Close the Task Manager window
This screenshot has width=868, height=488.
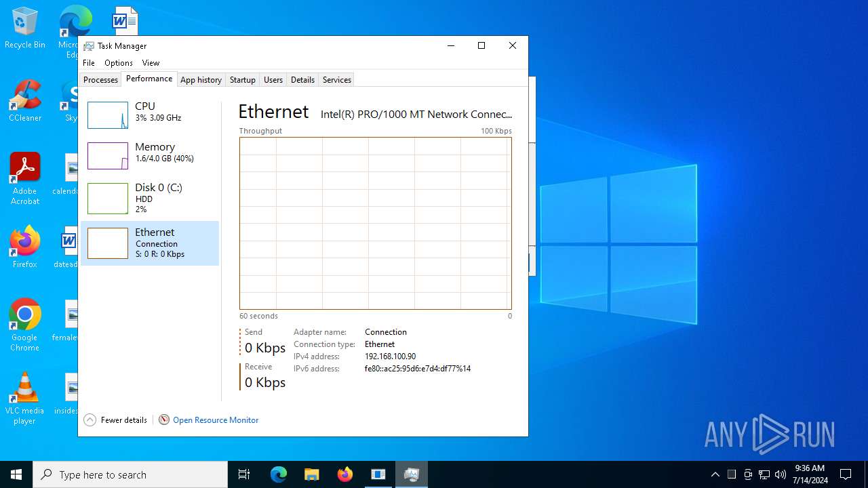tap(513, 46)
